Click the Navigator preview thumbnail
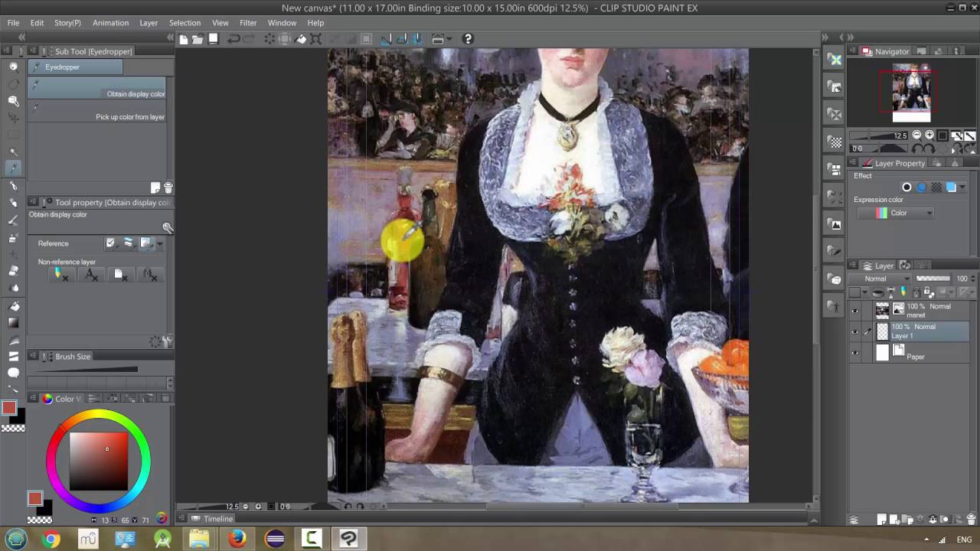 tap(911, 93)
